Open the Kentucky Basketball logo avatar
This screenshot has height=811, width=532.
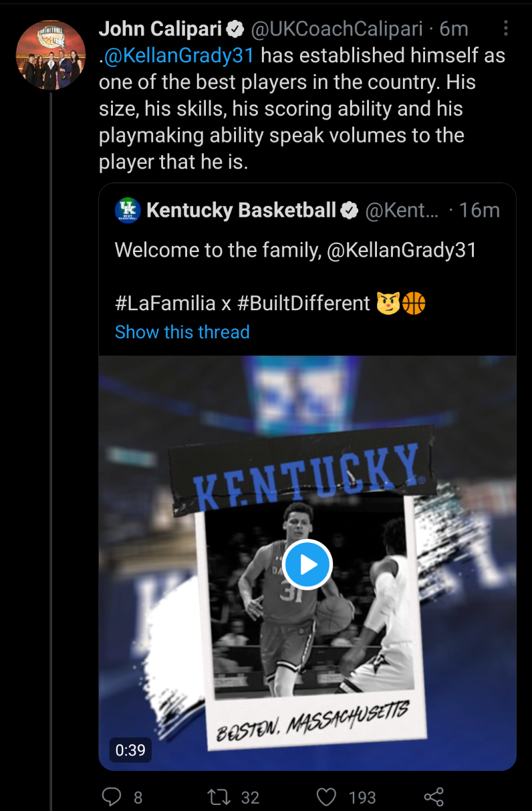127,210
